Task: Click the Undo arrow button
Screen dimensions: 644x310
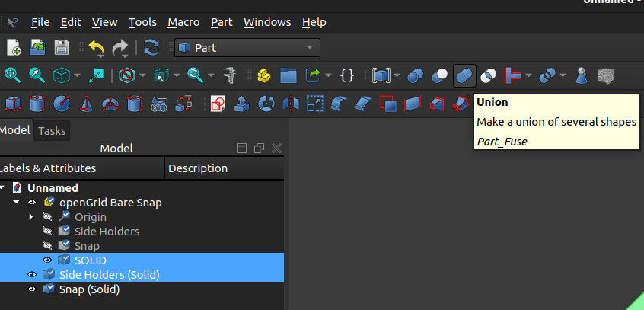Action: click(95, 47)
